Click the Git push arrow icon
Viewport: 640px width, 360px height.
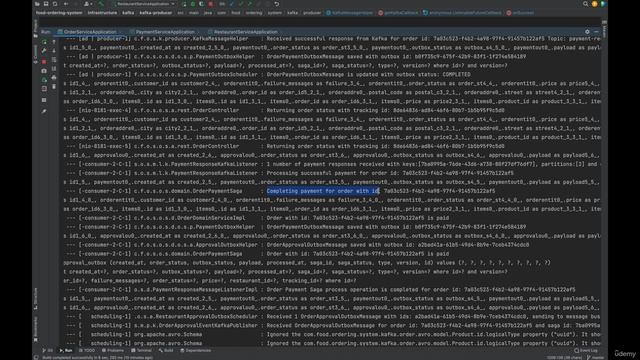pyautogui.click(x=250, y=4)
